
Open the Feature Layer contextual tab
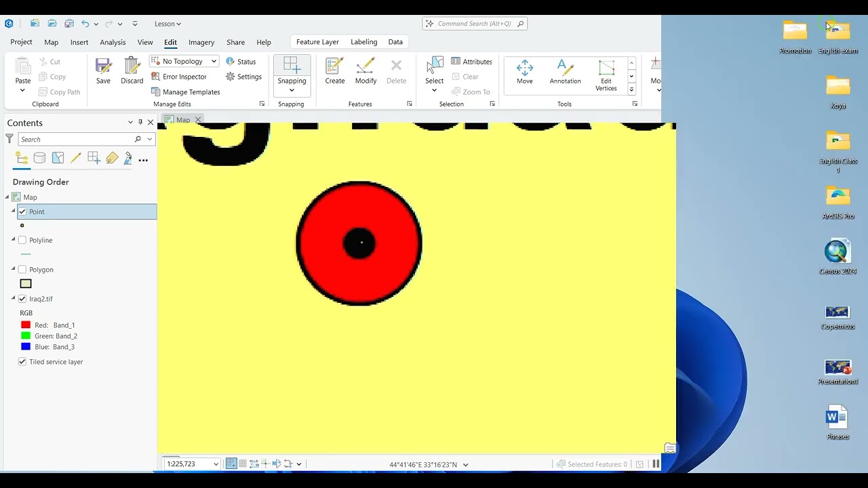tap(317, 42)
